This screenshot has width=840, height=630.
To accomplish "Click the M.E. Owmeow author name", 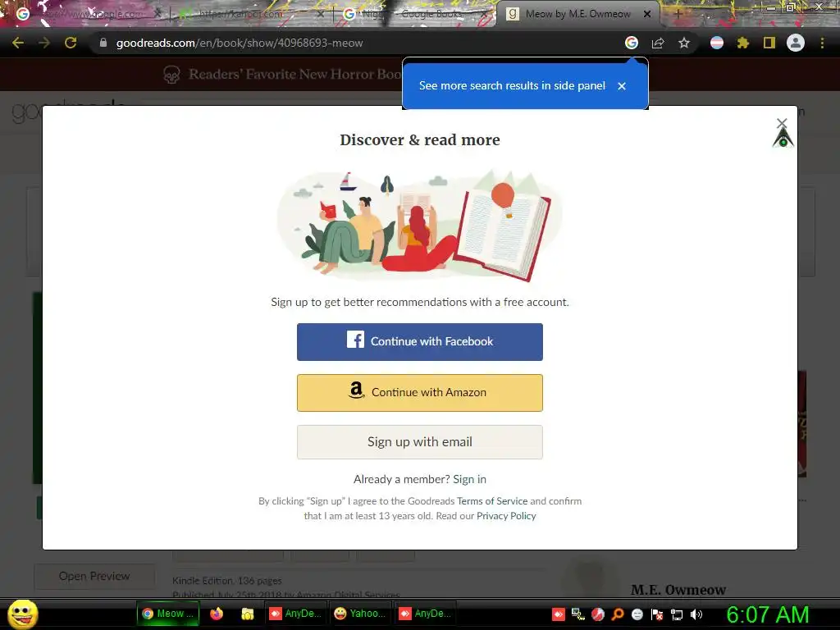I will point(678,590).
